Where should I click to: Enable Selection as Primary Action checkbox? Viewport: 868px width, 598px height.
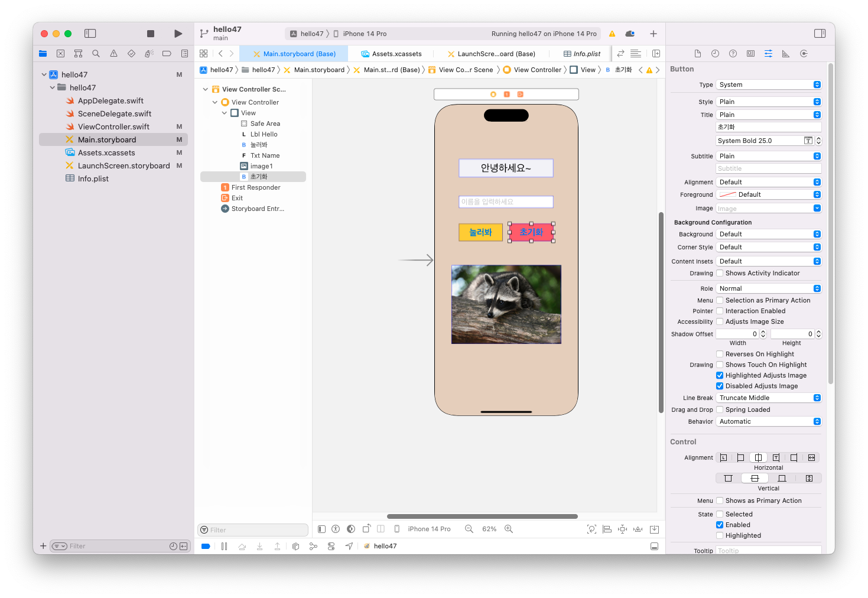[720, 300]
